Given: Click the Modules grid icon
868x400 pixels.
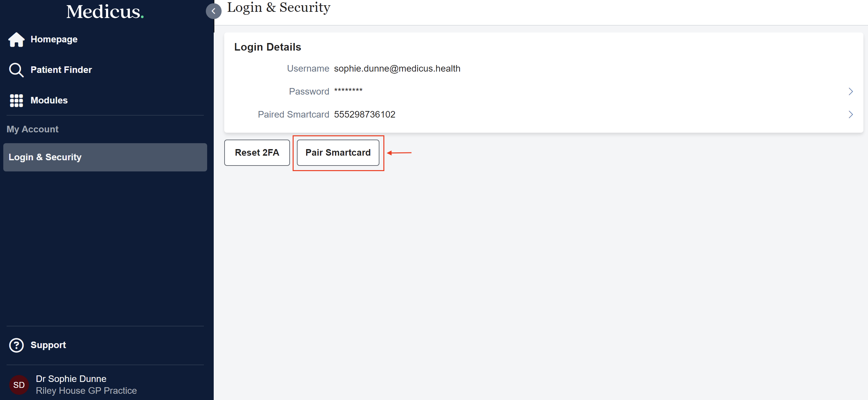Looking at the screenshot, I should [x=16, y=100].
